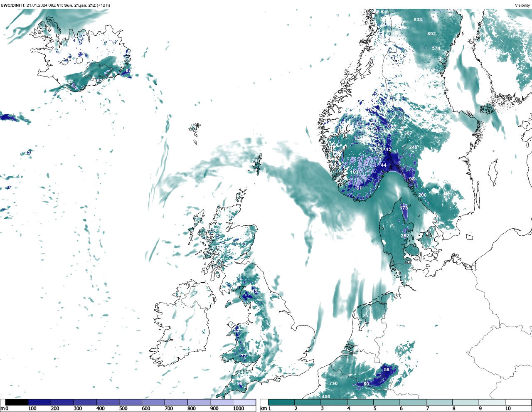Select the 800–900 m legend swatch
Screen dimensions: 532x412
tap(199, 402)
